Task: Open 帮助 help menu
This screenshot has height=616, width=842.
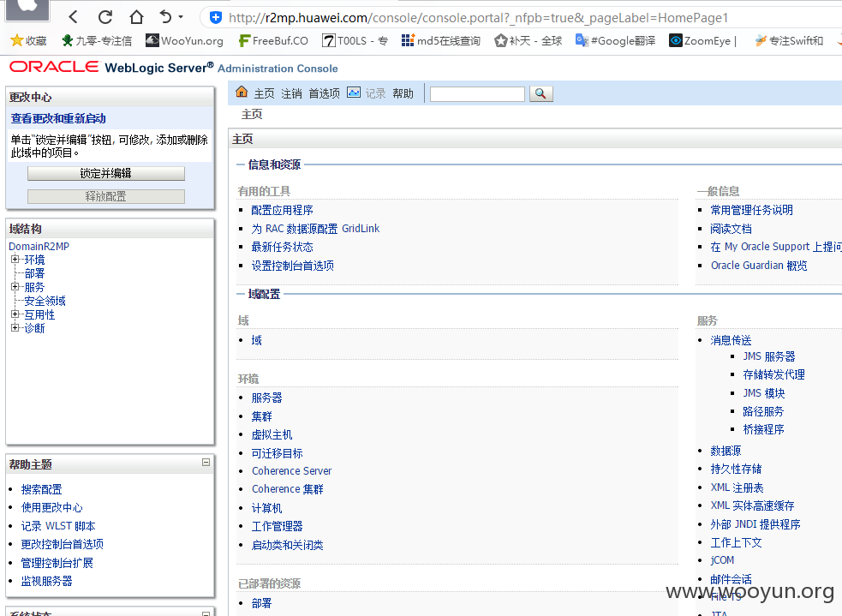Action: click(403, 93)
